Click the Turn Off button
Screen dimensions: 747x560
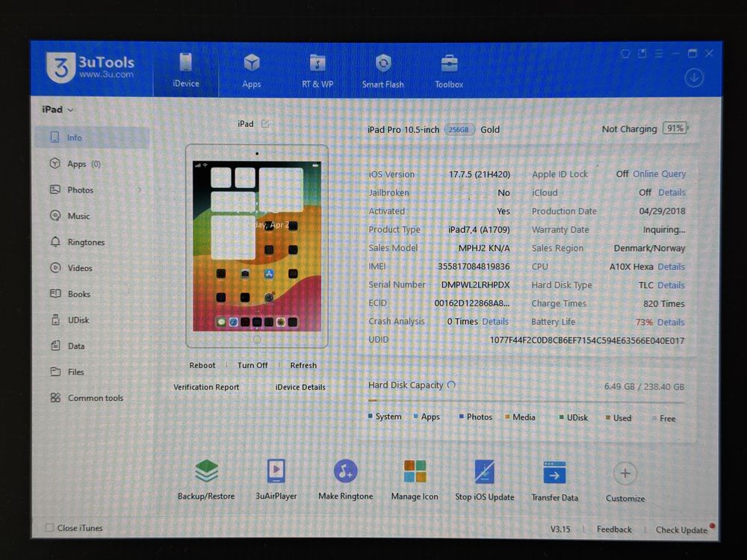tap(252, 365)
